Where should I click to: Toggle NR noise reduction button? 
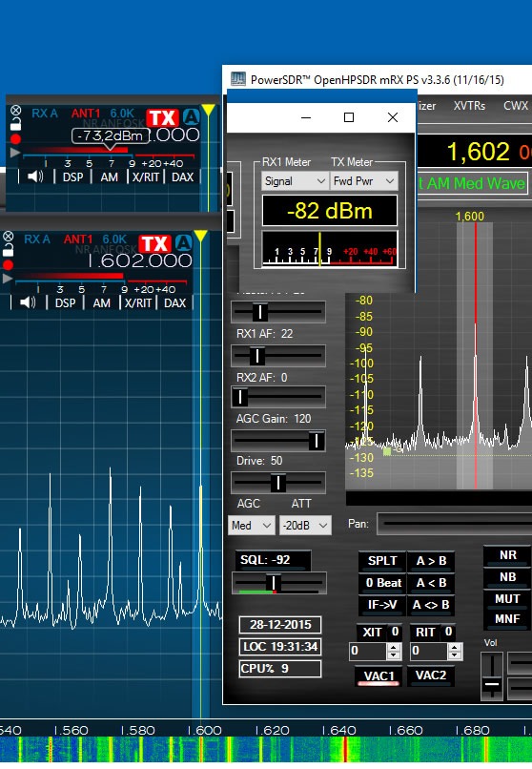click(x=507, y=555)
